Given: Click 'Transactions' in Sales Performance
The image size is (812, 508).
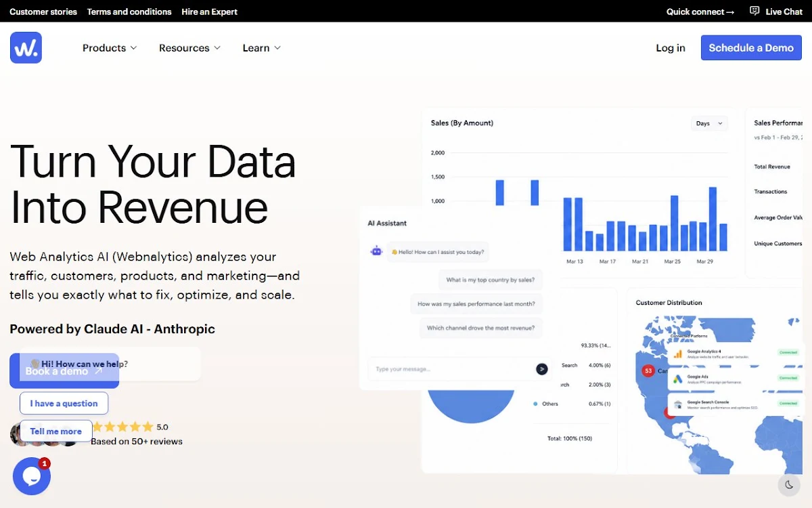Looking at the screenshot, I should point(771,192).
